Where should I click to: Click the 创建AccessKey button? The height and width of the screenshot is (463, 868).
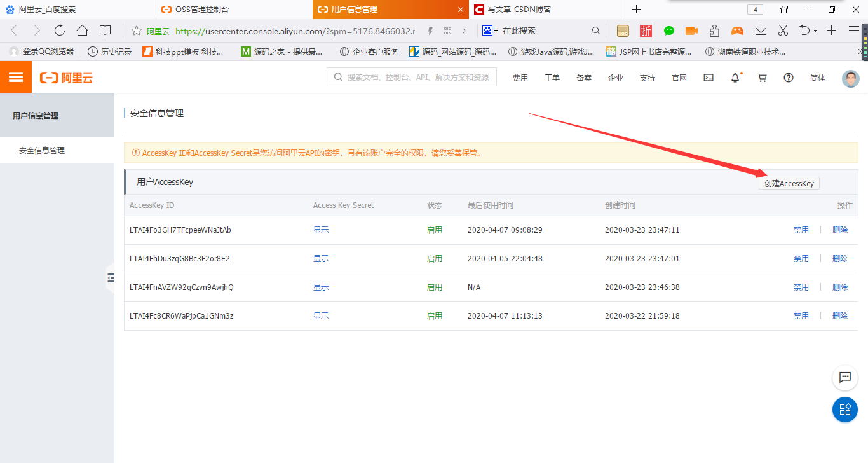coord(789,183)
